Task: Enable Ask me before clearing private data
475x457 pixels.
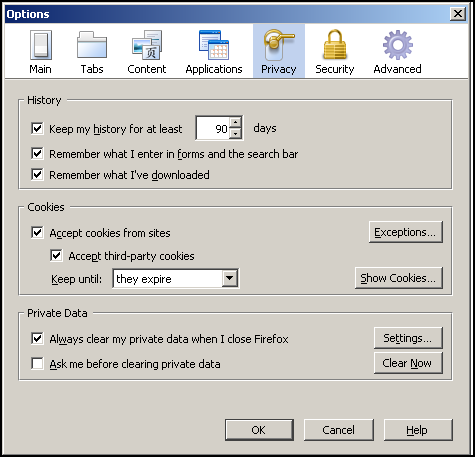Action: coord(37,363)
